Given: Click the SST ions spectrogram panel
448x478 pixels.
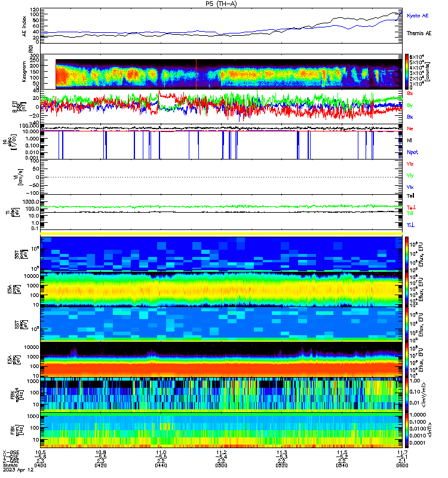Looking at the screenshot, I should [221, 253].
